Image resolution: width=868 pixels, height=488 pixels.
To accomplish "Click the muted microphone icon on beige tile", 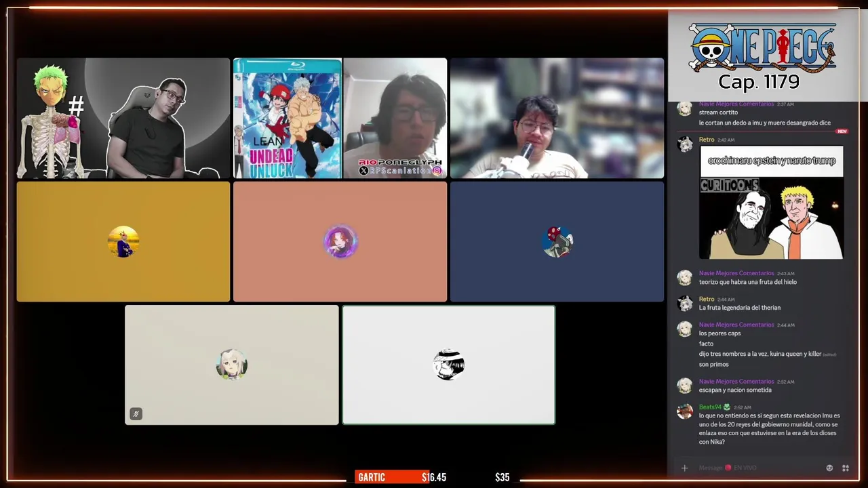I will (x=136, y=413).
